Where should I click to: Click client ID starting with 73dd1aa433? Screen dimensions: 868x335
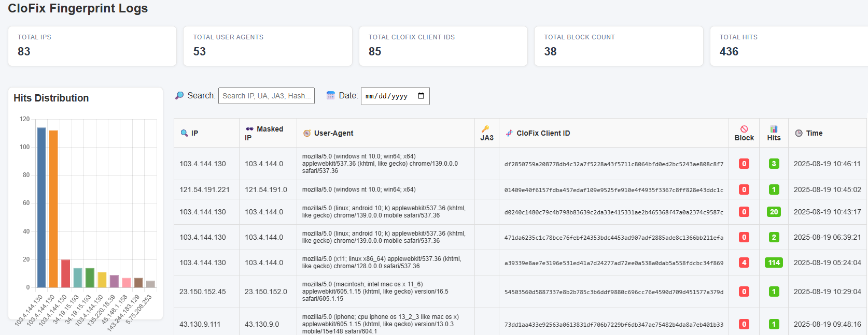614,325
